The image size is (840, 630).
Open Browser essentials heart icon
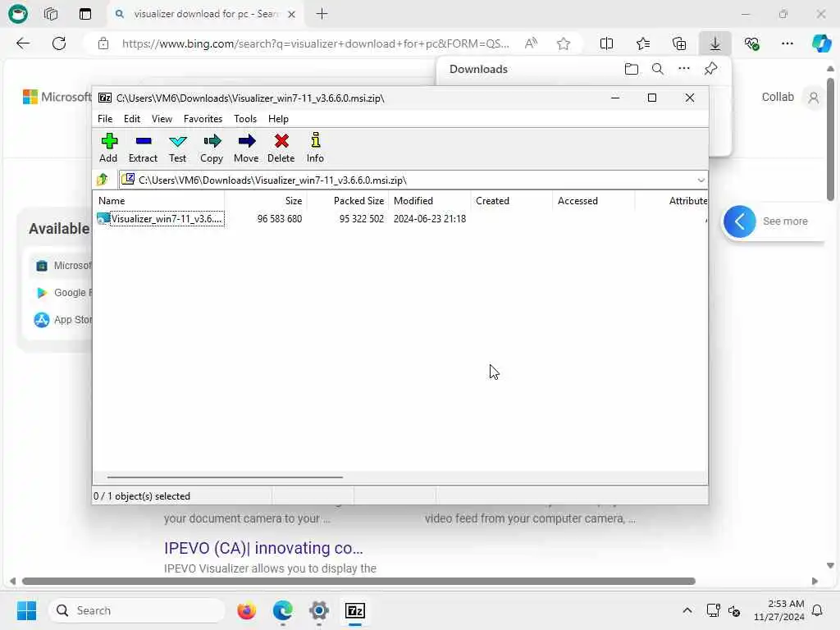click(751, 43)
